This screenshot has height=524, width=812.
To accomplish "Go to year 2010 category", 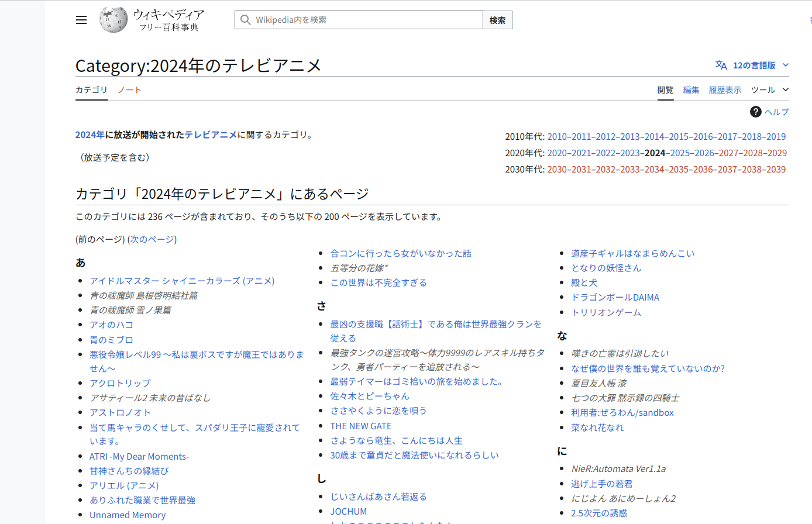I will (557, 136).
